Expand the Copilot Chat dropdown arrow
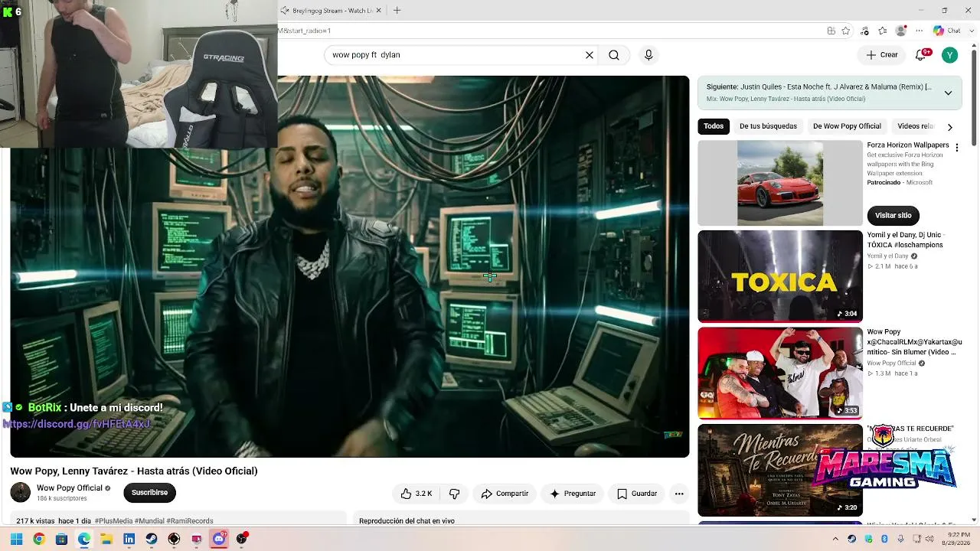 point(970,31)
